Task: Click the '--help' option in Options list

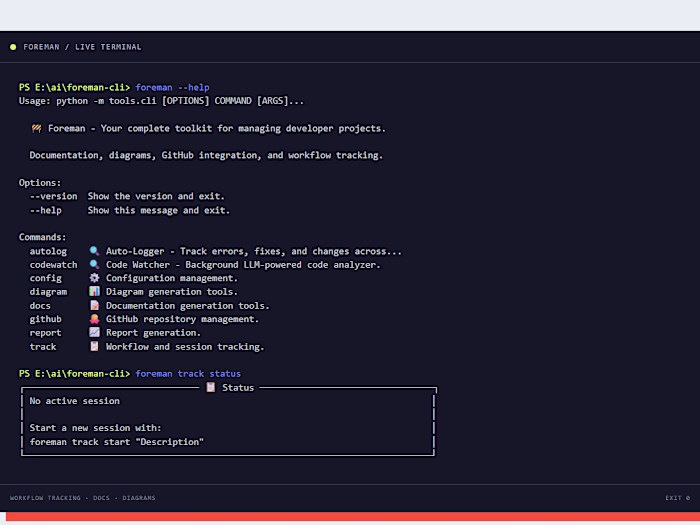Action: point(46,210)
